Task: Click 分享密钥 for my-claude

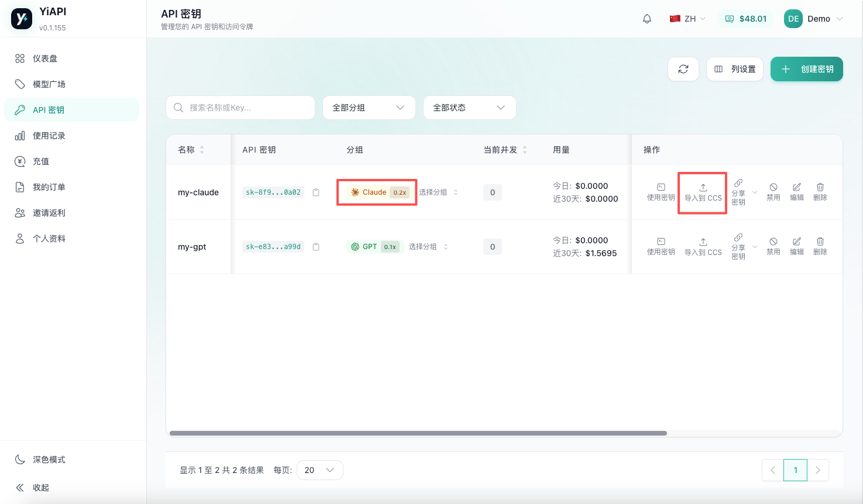Action: (x=738, y=192)
